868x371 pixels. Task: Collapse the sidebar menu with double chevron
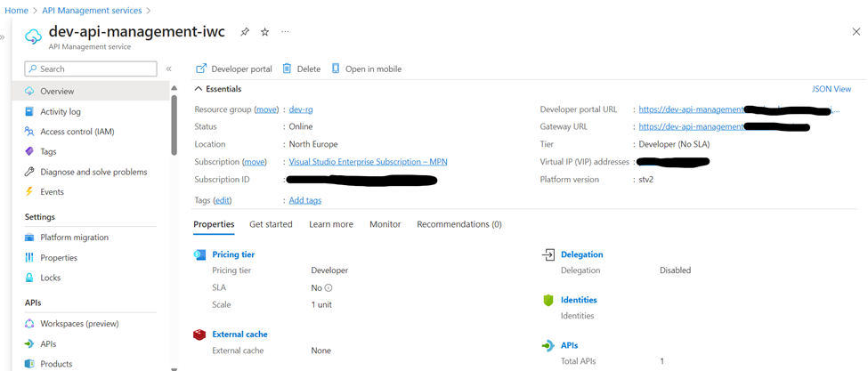tap(169, 69)
